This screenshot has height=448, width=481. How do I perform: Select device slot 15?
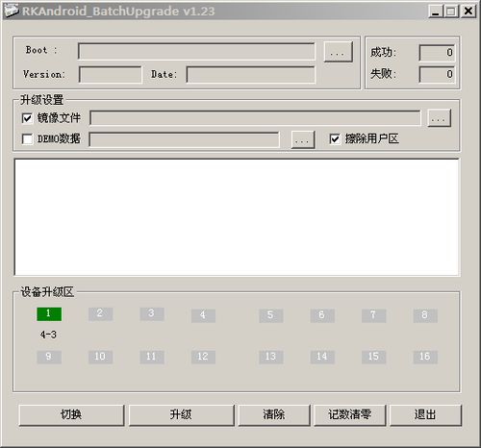[373, 357]
